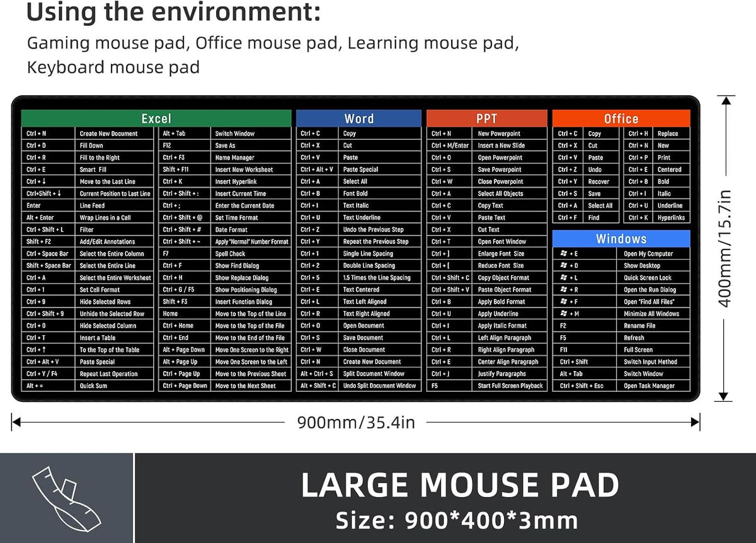Click the 'Open My Computer' cell
The image size is (756, 543).
point(655,254)
